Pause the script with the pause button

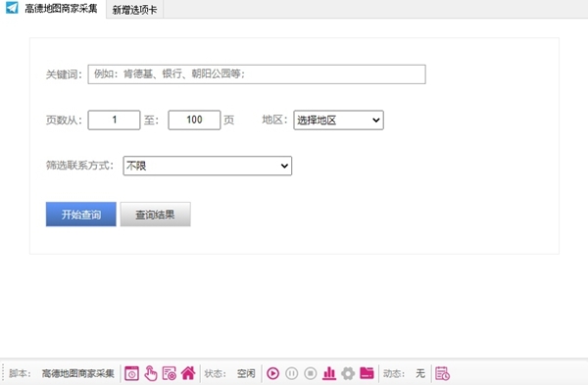click(292, 373)
